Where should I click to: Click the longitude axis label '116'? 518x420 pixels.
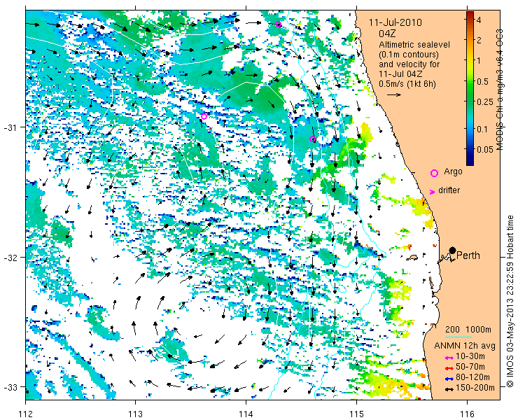[467, 414]
